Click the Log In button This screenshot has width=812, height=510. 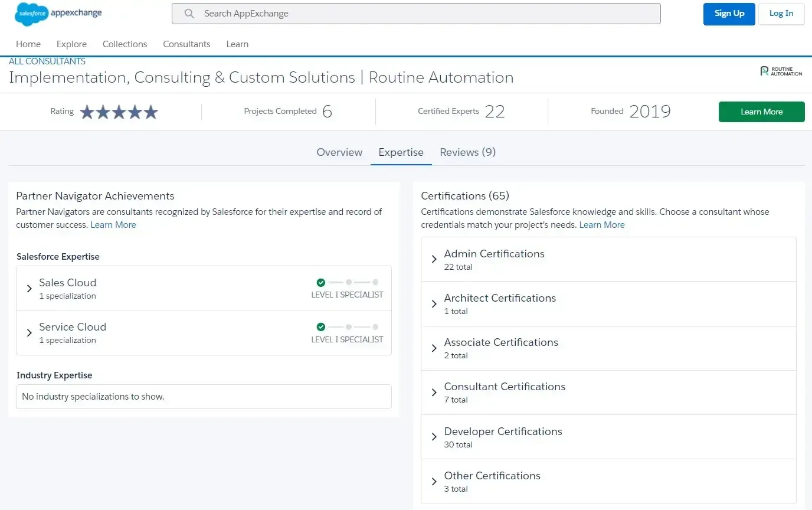pyautogui.click(x=781, y=14)
